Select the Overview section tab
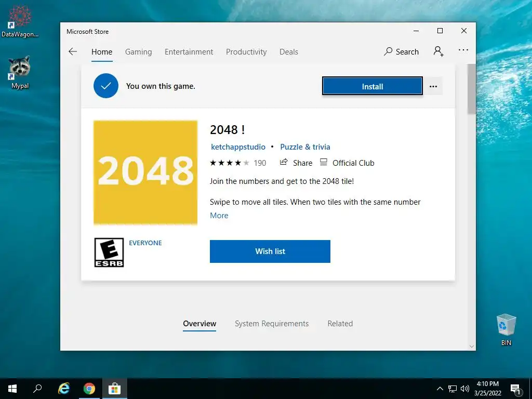The height and width of the screenshot is (399, 532). coord(199,324)
